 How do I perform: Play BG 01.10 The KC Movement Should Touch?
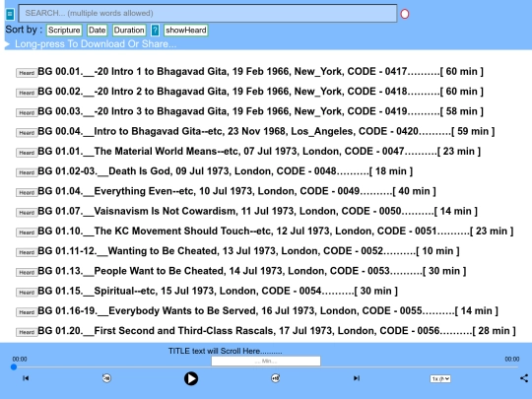(276, 232)
